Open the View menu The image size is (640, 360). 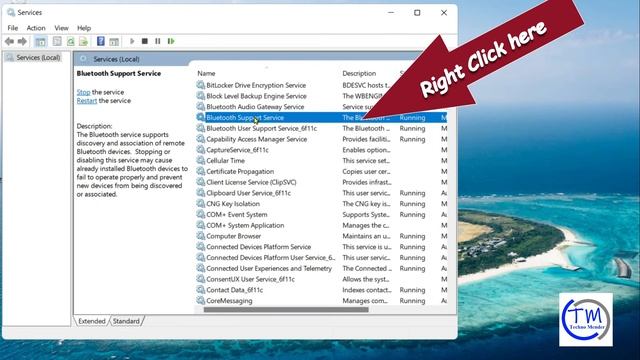[x=61, y=28]
